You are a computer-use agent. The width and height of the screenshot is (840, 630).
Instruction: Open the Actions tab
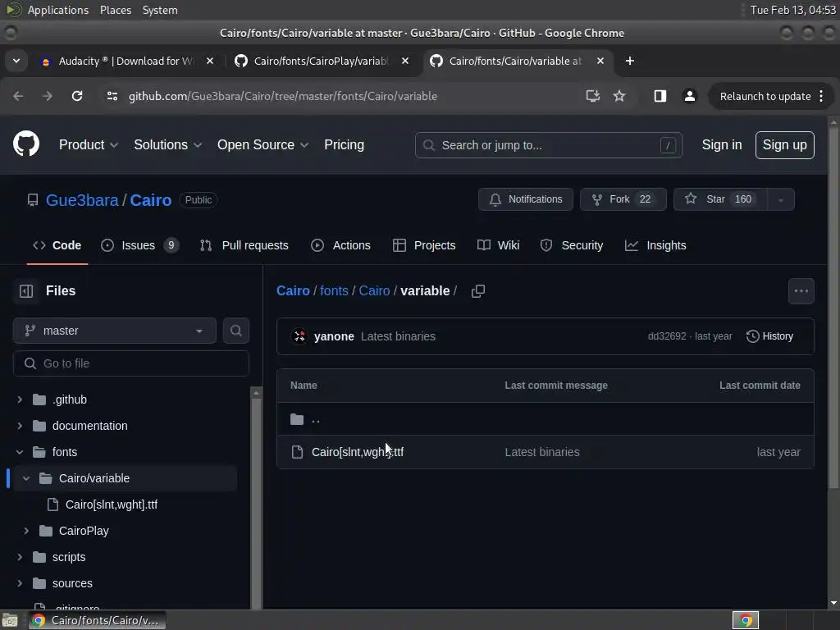click(340, 245)
